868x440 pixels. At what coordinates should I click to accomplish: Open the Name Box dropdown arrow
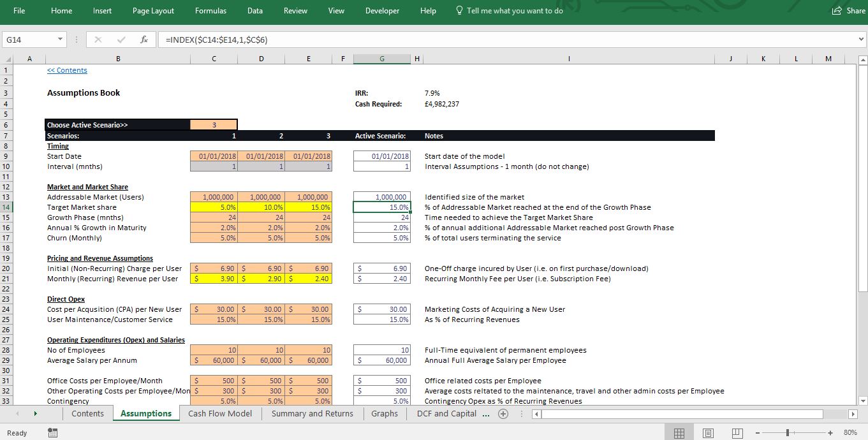pyautogui.click(x=60, y=40)
